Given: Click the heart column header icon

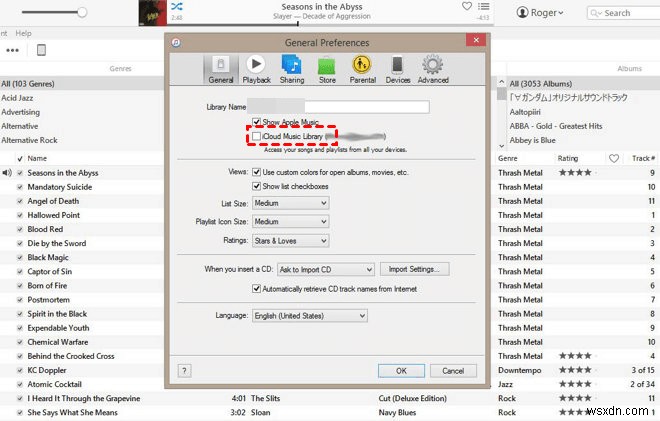Looking at the screenshot, I should (614, 158).
